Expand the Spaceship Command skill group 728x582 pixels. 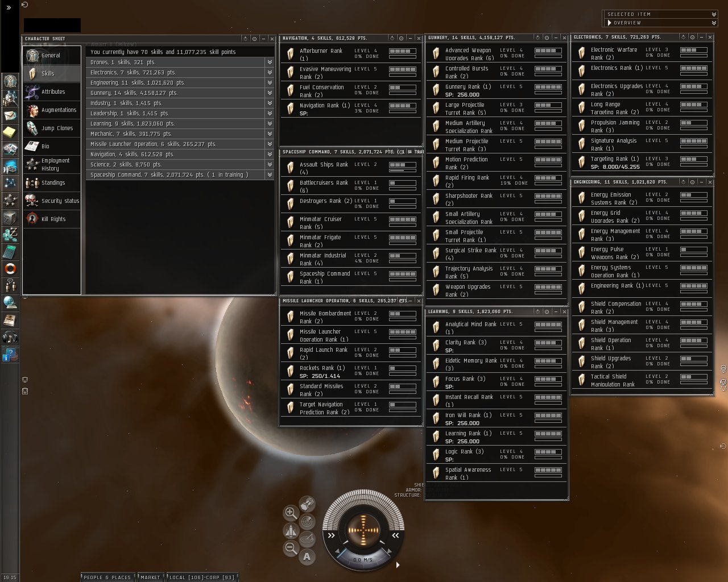point(270,174)
